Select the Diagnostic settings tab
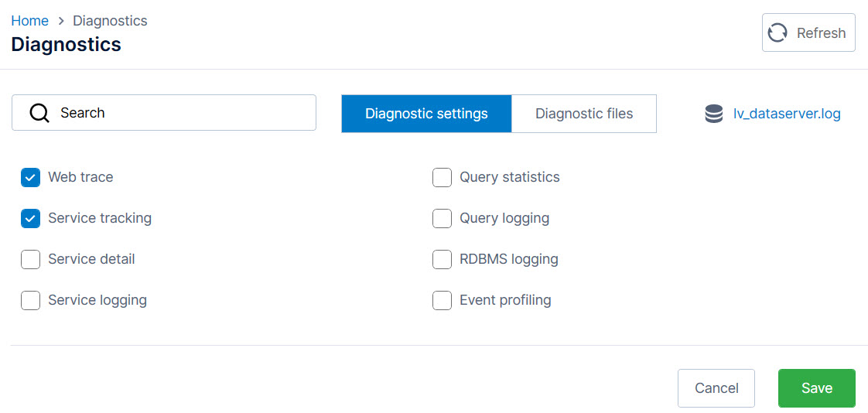This screenshot has height=413, width=868. (x=426, y=114)
